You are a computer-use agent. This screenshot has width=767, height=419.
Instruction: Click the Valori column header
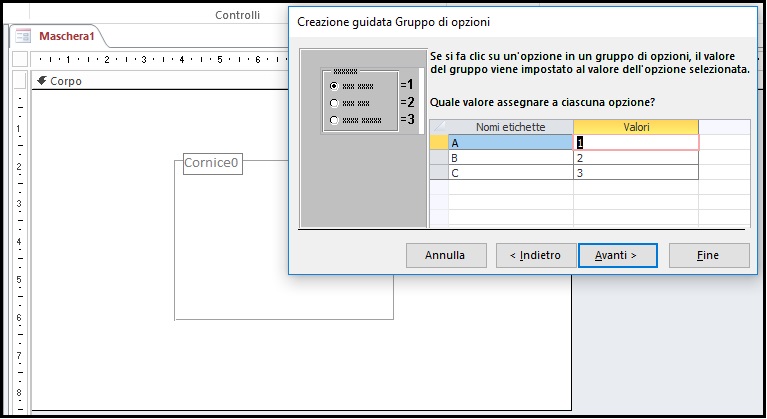click(636, 127)
